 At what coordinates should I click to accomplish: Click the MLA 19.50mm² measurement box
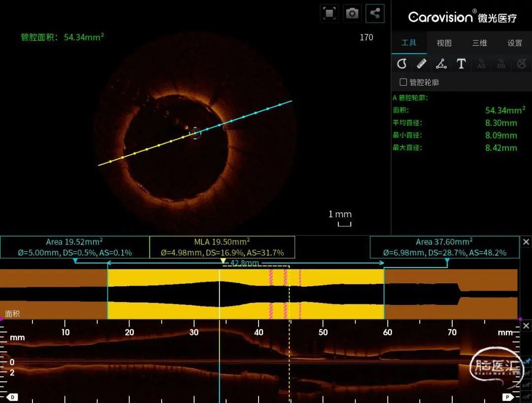pos(222,247)
